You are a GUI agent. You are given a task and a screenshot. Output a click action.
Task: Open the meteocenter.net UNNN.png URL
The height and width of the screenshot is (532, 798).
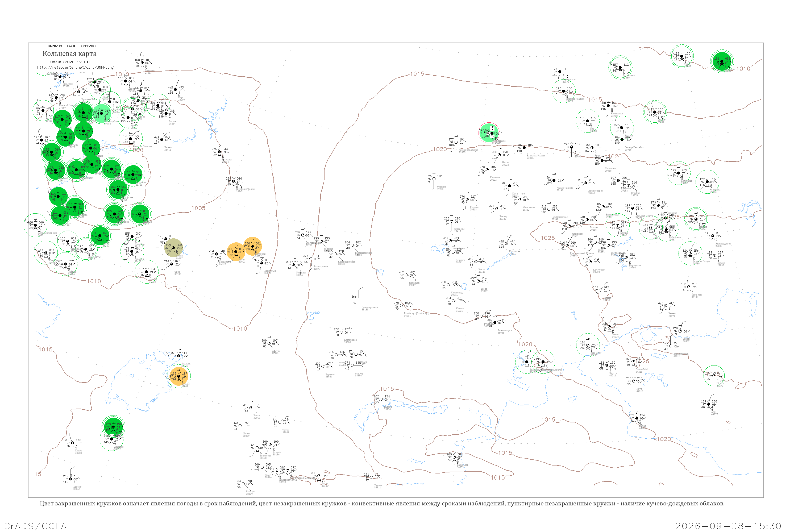click(x=75, y=67)
